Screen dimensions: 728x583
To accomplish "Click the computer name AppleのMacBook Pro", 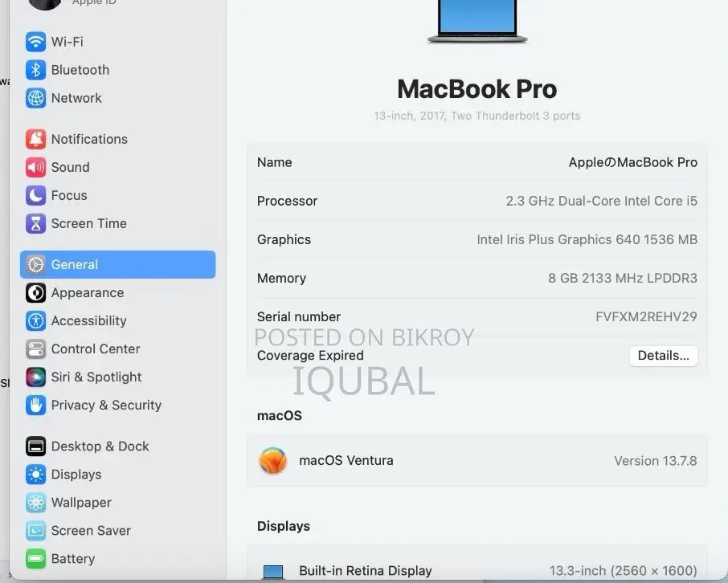I will 633,162.
